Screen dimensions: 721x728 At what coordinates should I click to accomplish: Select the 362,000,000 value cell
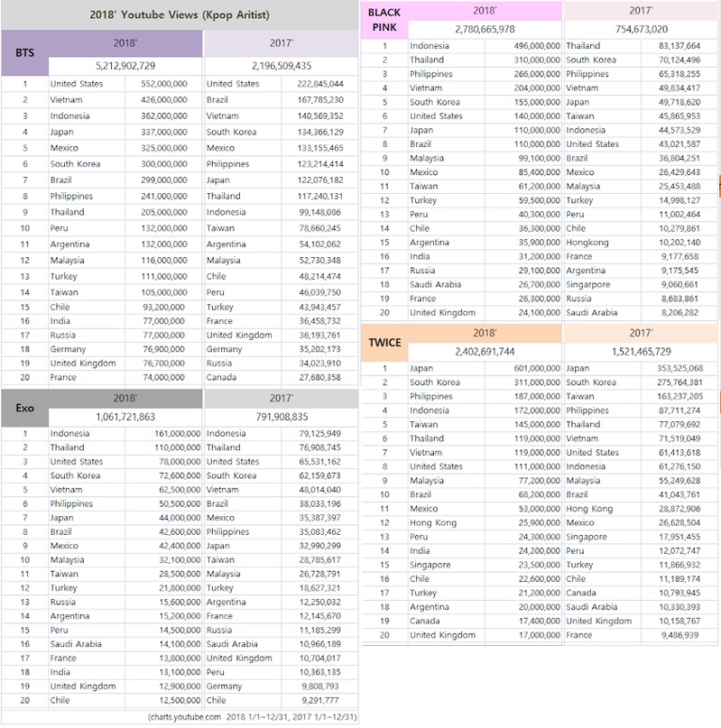click(164, 116)
